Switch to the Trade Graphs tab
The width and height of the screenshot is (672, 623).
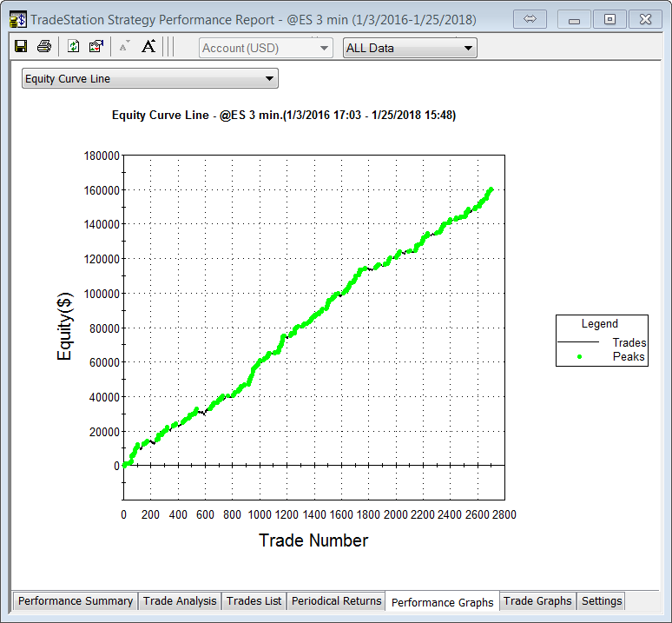(x=537, y=601)
